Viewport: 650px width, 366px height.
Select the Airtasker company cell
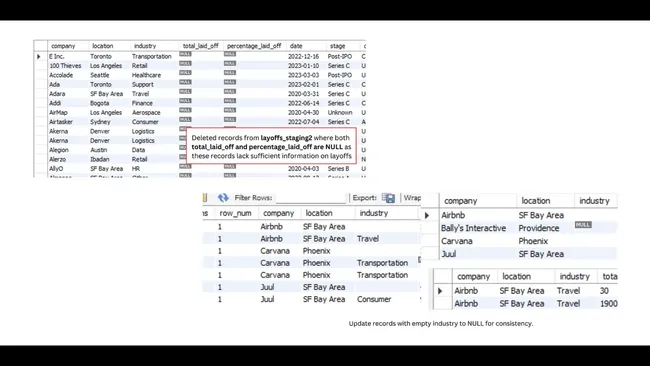(x=61, y=122)
